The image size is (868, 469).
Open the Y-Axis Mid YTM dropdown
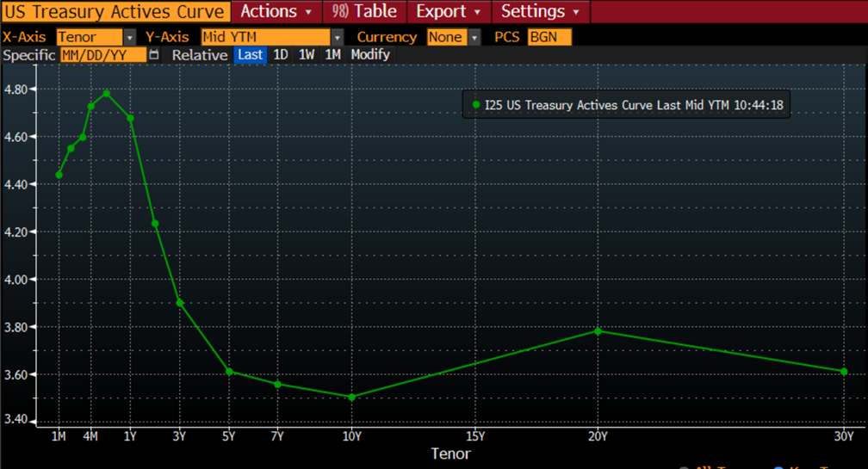337,37
